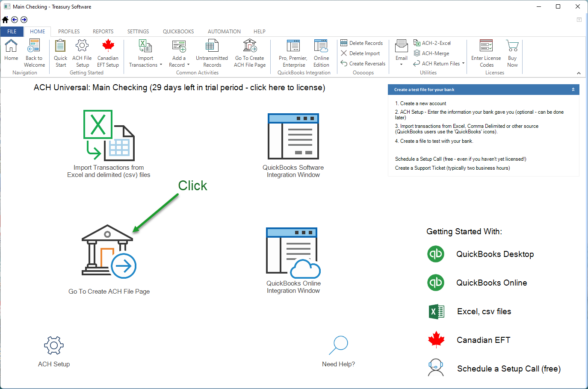Image resolution: width=588 pixels, height=389 pixels.
Task: Click 'Excel, csv files' text link
Action: 484,312
